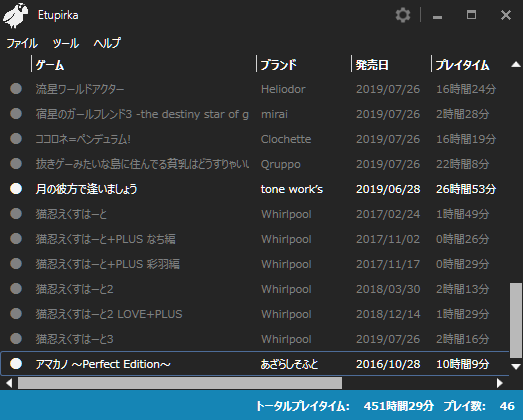Click status dot for 猫忍えくすはーと2 2018/03/30 row
This screenshot has width=523, height=420.
(16, 289)
